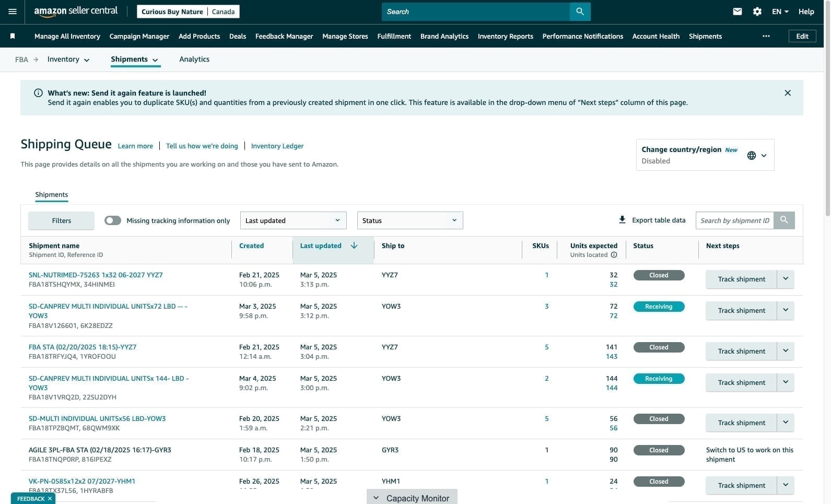Click the Filters button
Image resolution: width=831 pixels, height=504 pixels.
(x=62, y=220)
